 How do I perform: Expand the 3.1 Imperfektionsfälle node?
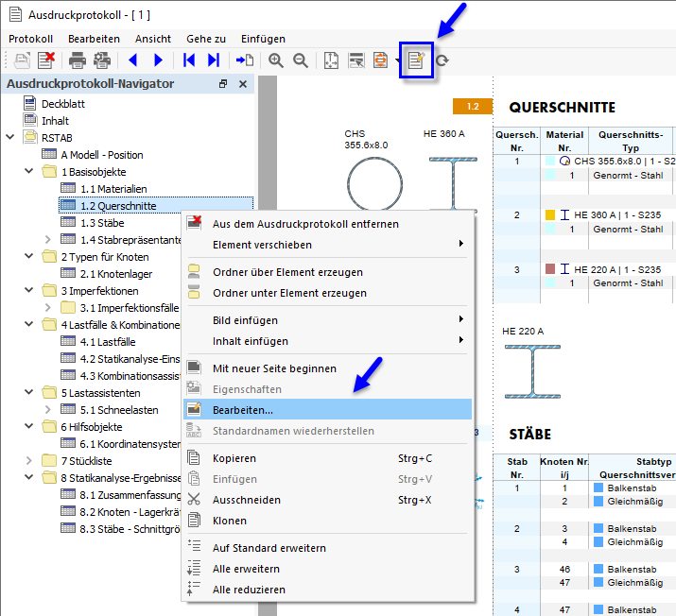[x=47, y=307]
